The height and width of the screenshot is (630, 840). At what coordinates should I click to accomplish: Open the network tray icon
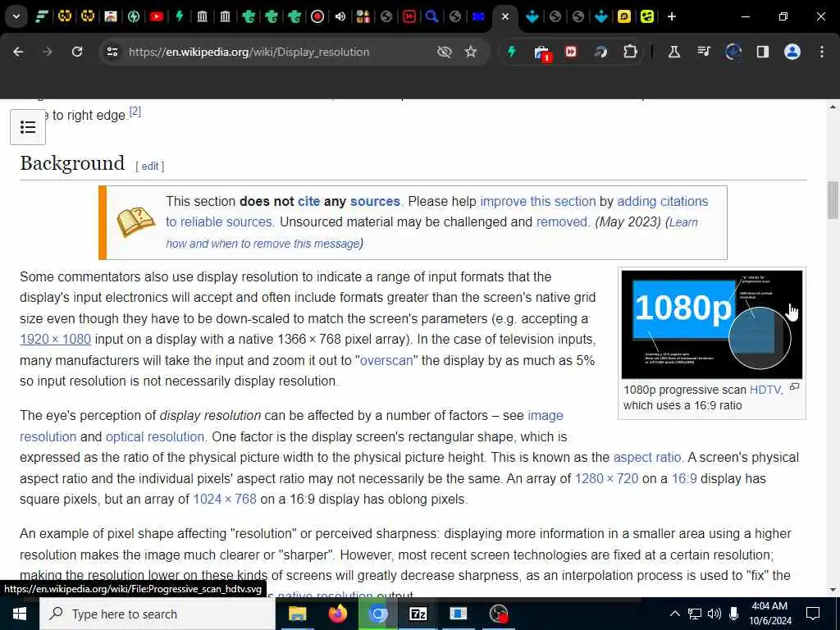click(695, 614)
